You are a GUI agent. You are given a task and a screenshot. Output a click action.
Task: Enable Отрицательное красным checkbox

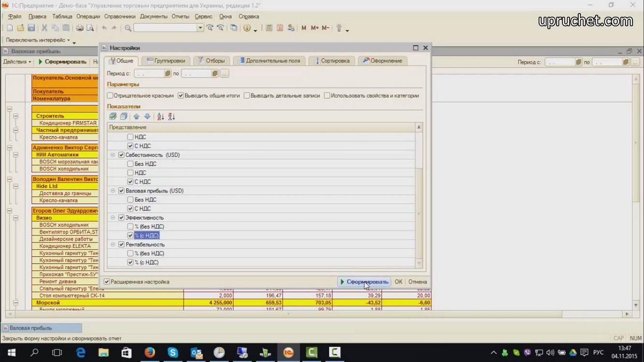110,96
